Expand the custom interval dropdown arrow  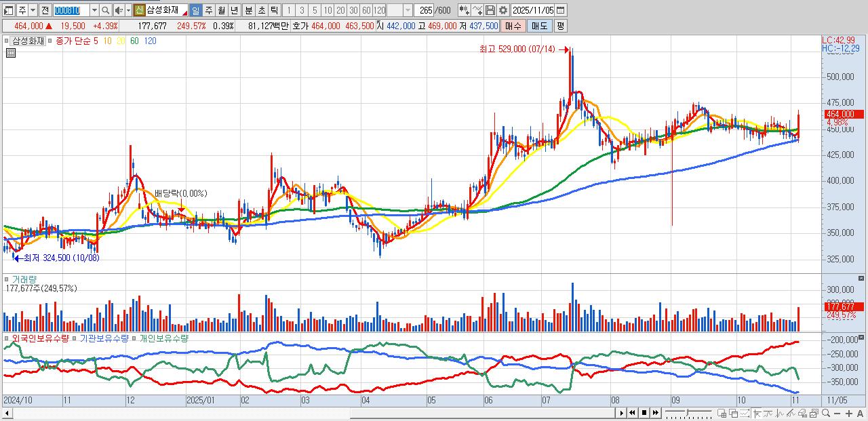pos(408,10)
